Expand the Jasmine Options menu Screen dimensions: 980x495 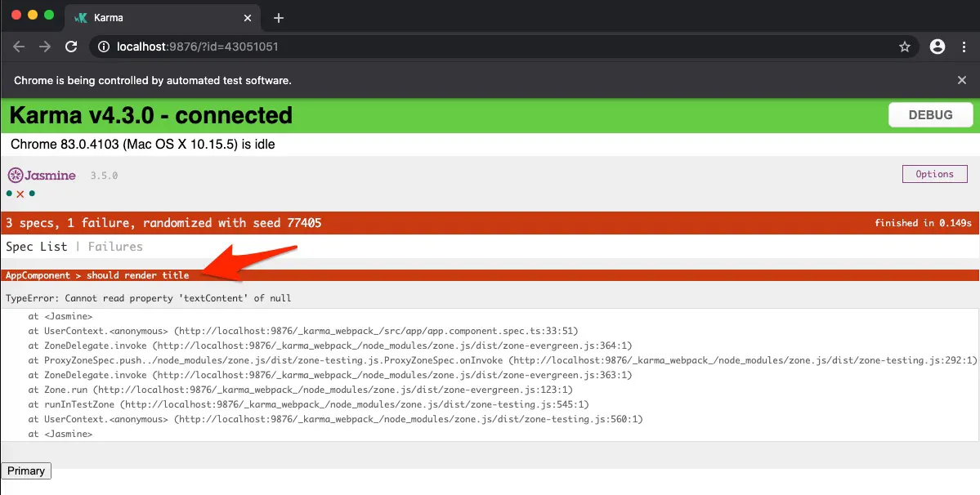(x=934, y=174)
